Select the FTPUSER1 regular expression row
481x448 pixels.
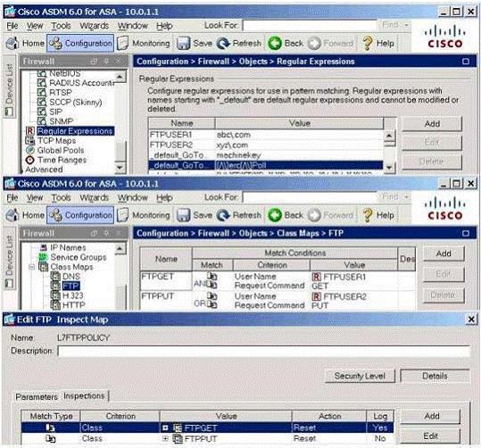pyautogui.click(x=266, y=135)
